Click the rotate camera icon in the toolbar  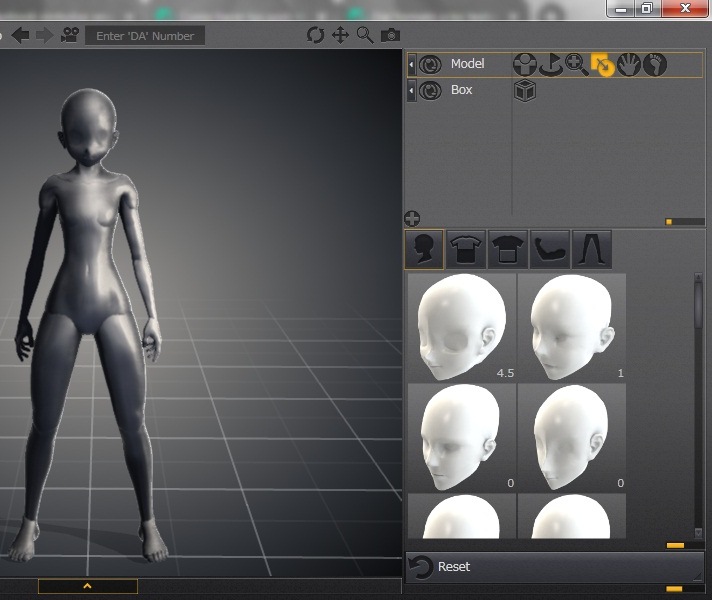point(316,35)
